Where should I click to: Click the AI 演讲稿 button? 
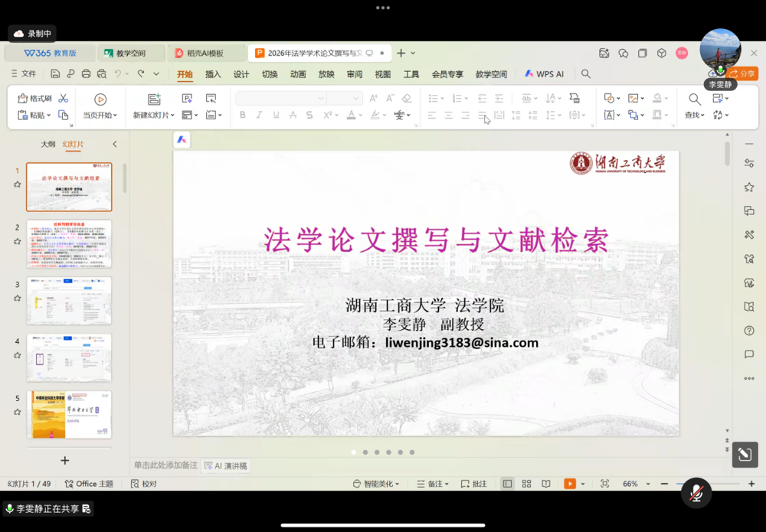pos(226,465)
